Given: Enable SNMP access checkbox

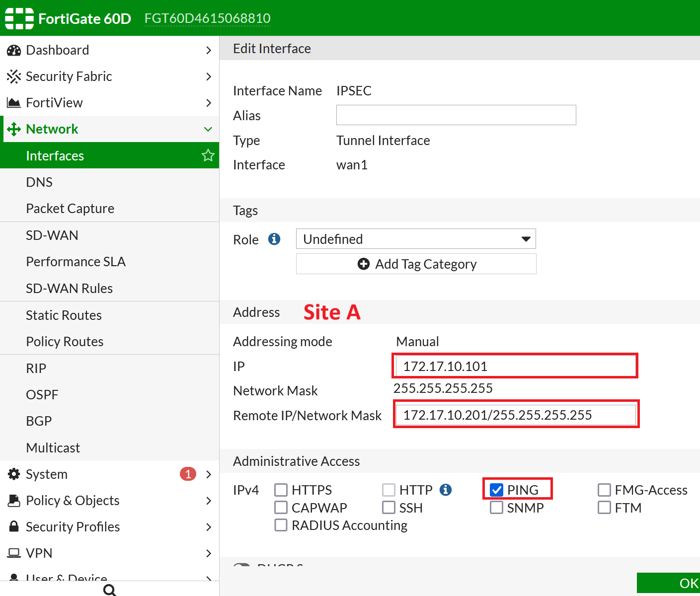Looking at the screenshot, I should tap(496, 508).
